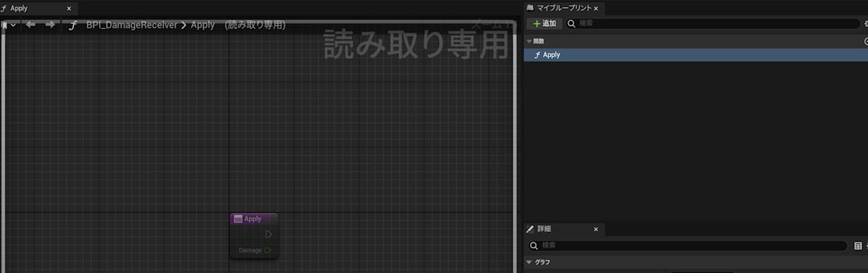Click the details property matrix grid icon
The width and height of the screenshot is (868, 273).
click(858, 245)
